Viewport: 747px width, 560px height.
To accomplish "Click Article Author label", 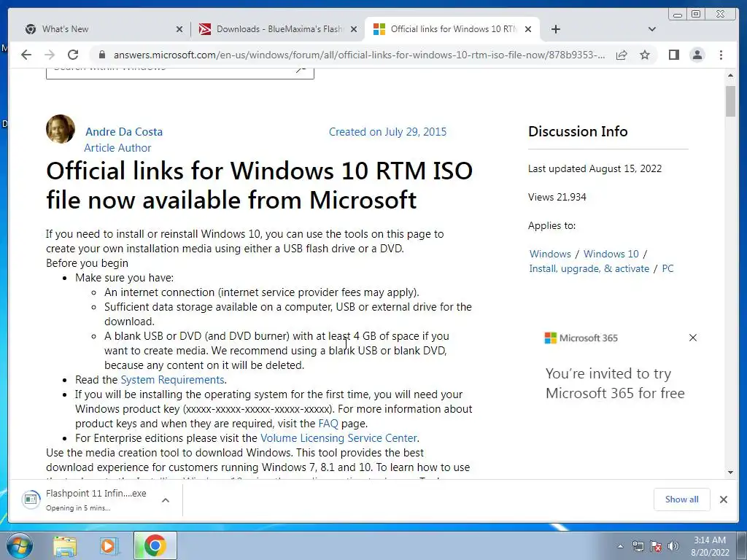I will [x=117, y=148].
